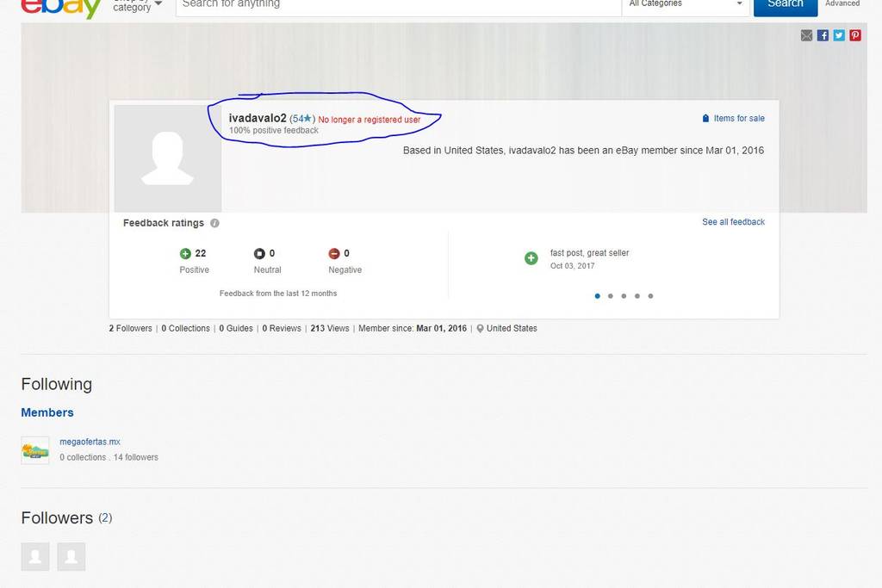Click the Followers (2) heading
This screenshot has width=882, height=588.
click(x=66, y=517)
